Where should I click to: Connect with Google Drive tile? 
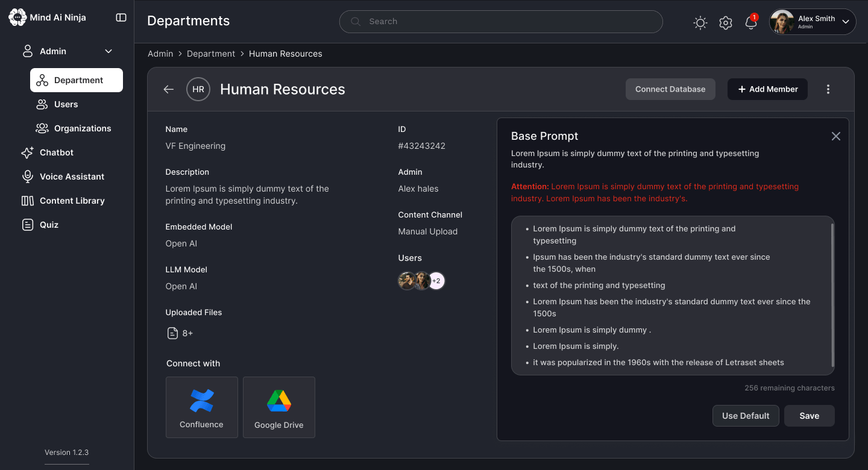(279, 407)
